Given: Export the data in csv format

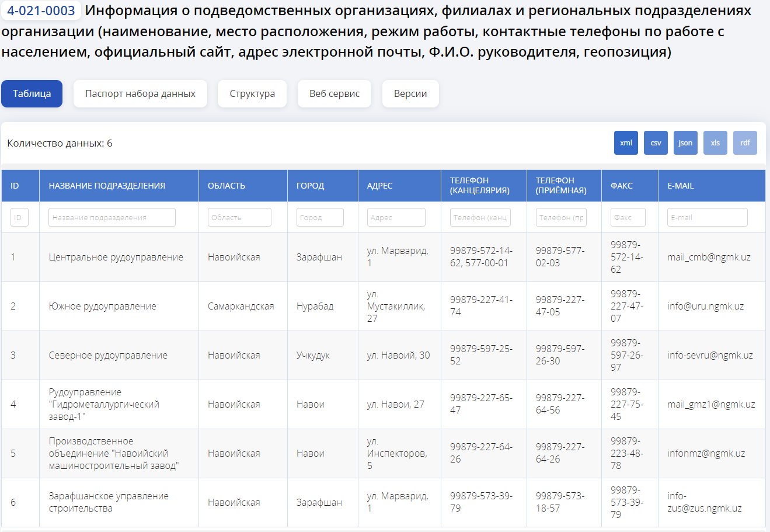Looking at the screenshot, I should tap(656, 143).
